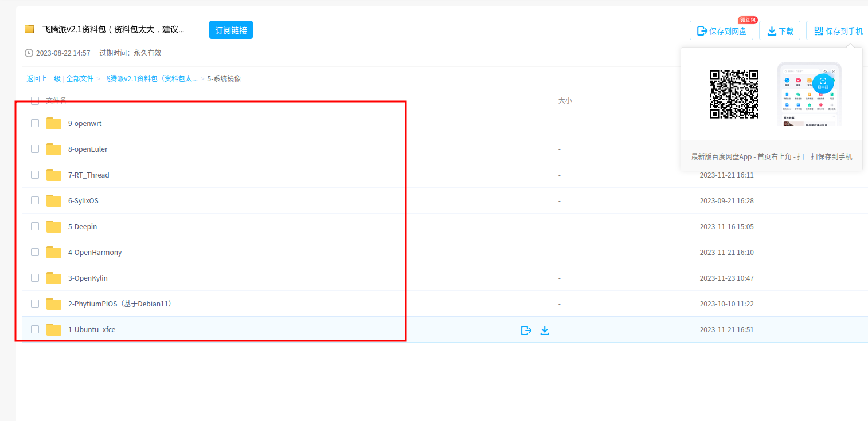
Task: Click download icon in 1-Ubuntu_xfce row
Action: coord(545,330)
